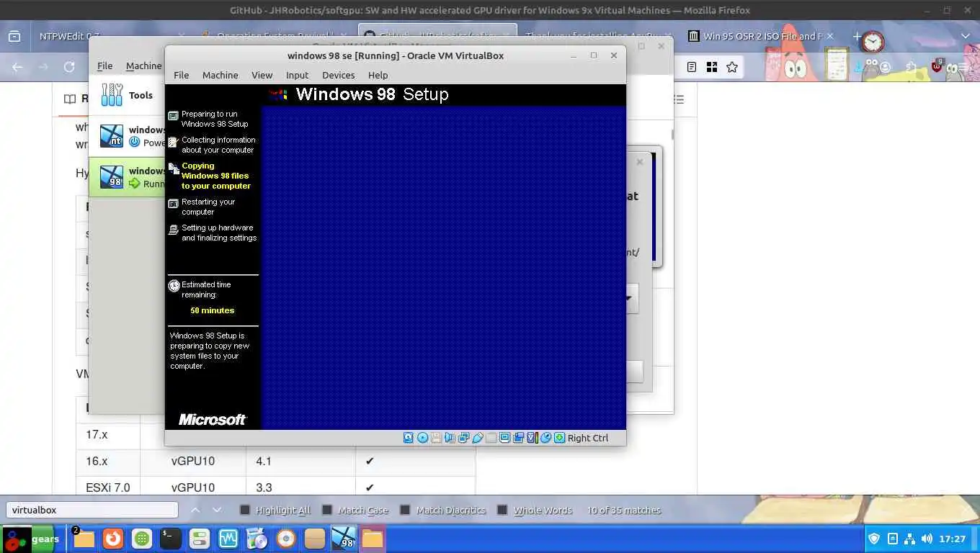This screenshot has height=553, width=980.
Task: Click the network icon in system tray
Action: 910,539
